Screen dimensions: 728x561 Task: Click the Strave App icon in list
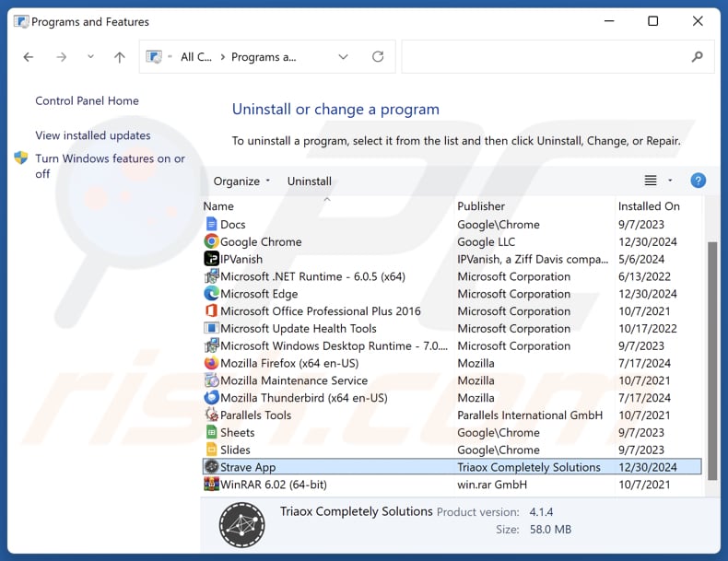tap(211, 466)
